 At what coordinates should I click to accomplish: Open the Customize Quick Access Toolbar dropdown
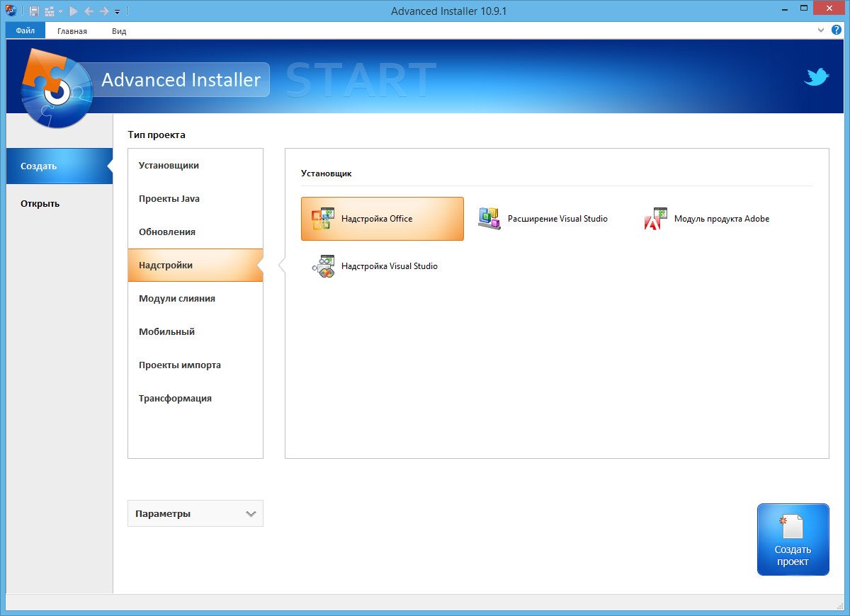pos(117,12)
